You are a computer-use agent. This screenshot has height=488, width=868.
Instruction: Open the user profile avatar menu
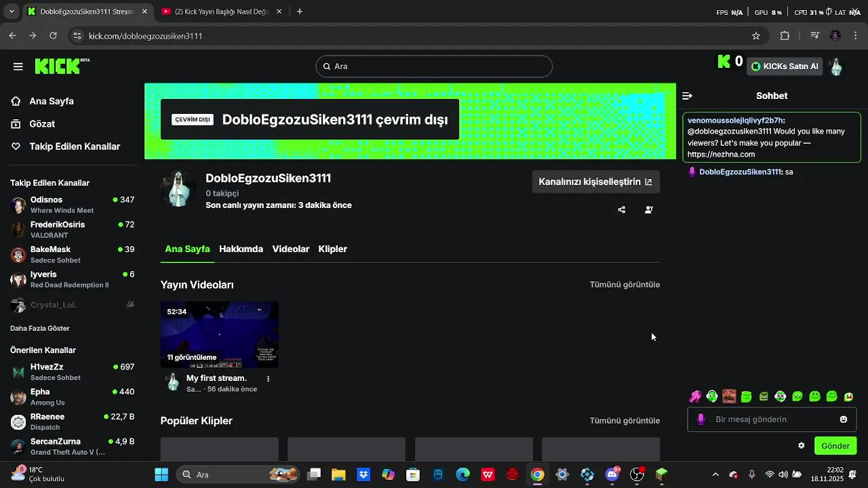point(836,66)
